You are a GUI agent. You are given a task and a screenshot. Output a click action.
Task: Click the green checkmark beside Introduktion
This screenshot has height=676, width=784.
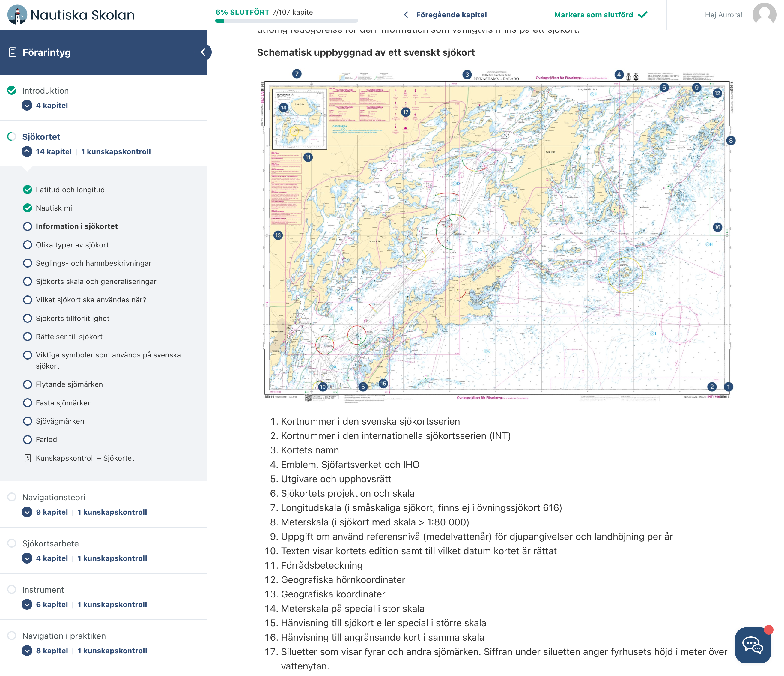[x=12, y=91]
